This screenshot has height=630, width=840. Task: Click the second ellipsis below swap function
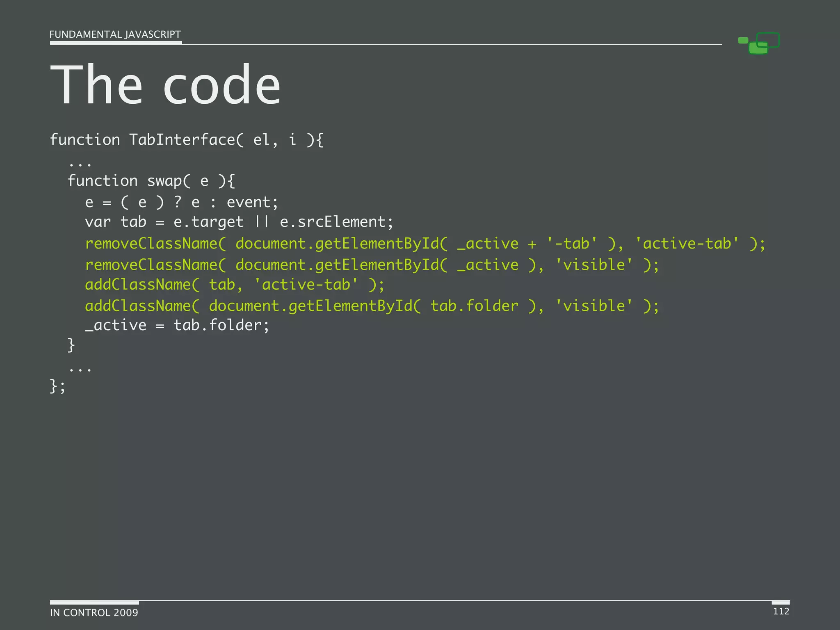(x=80, y=370)
